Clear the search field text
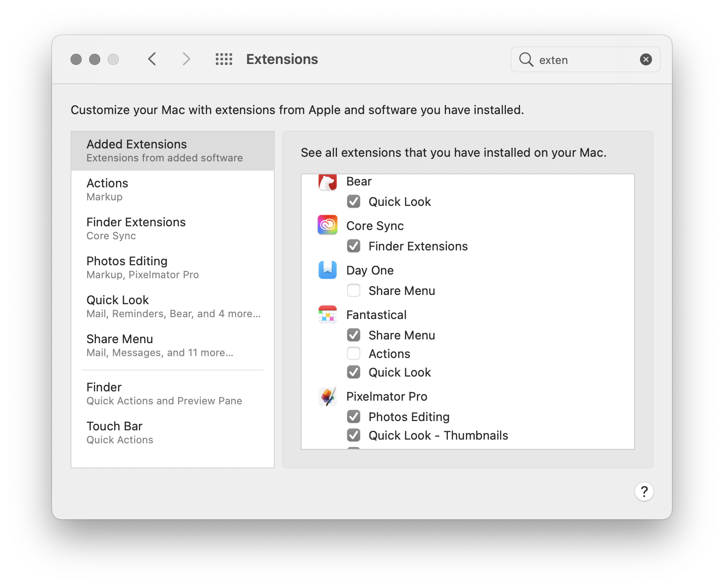Viewport: 724px width, 588px height. (x=646, y=59)
